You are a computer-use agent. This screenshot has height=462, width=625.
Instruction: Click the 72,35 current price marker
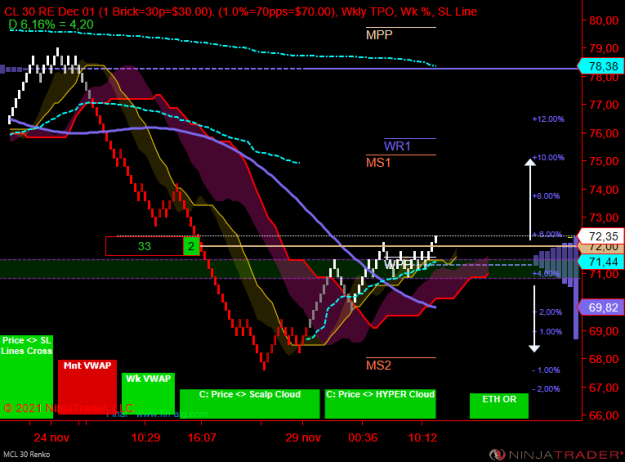(601, 236)
